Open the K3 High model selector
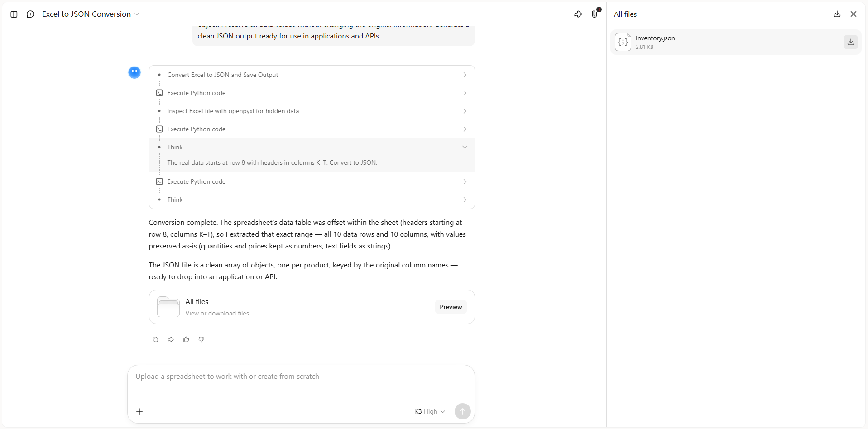 coord(430,411)
